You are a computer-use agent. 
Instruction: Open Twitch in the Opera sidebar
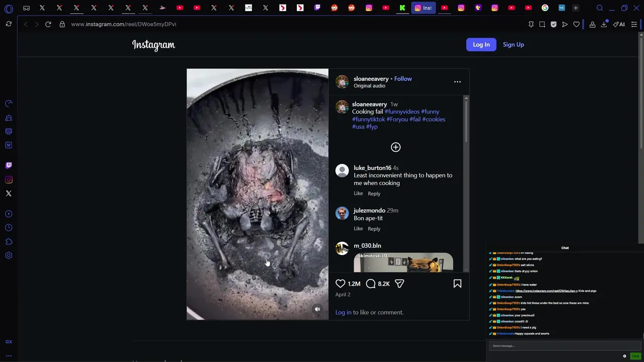tap(9, 165)
